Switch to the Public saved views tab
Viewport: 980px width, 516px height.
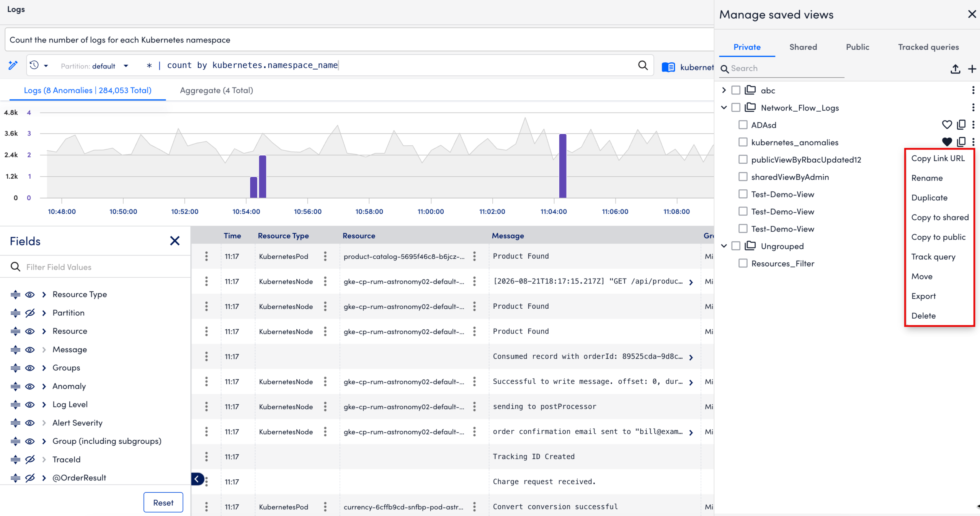pyautogui.click(x=857, y=47)
